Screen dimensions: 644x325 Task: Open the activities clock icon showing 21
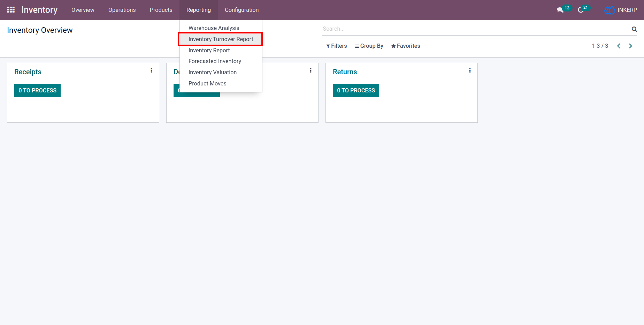581,10
